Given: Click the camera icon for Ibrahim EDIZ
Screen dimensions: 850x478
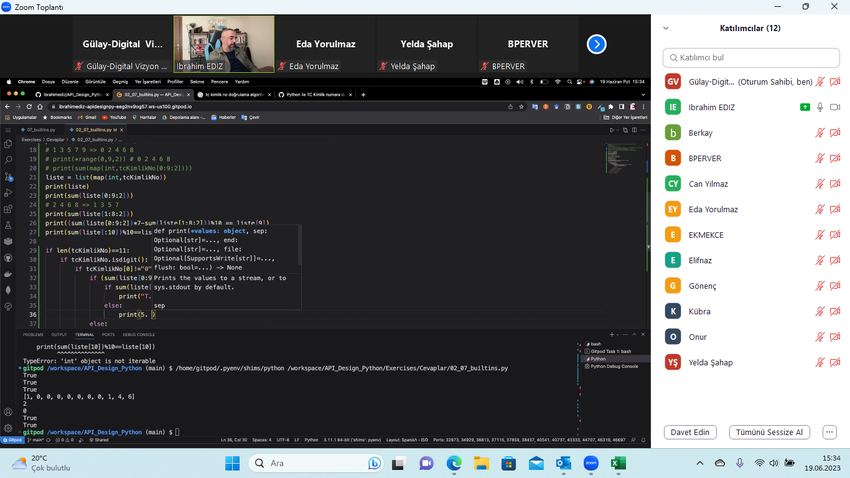Looking at the screenshot, I should tap(835, 107).
